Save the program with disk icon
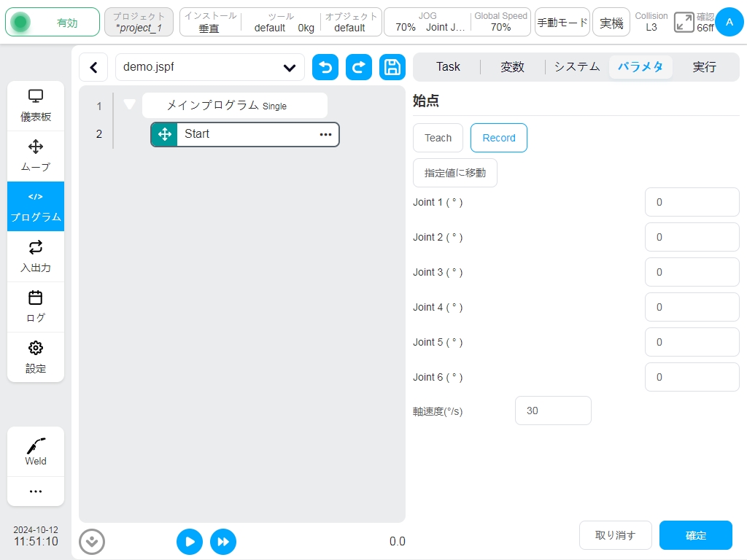The width and height of the screenshot is (747, 560). [392, 67]
